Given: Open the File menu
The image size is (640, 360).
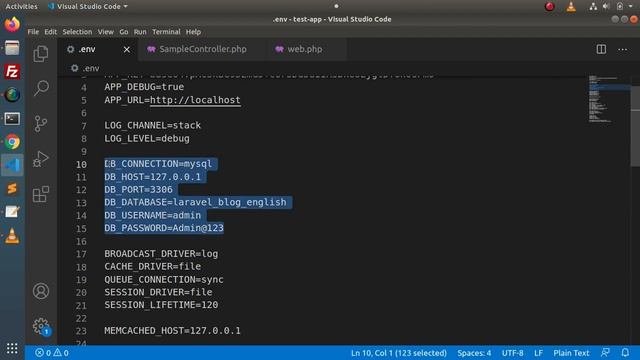Looking at the screenshot, I should pos(33,32).
